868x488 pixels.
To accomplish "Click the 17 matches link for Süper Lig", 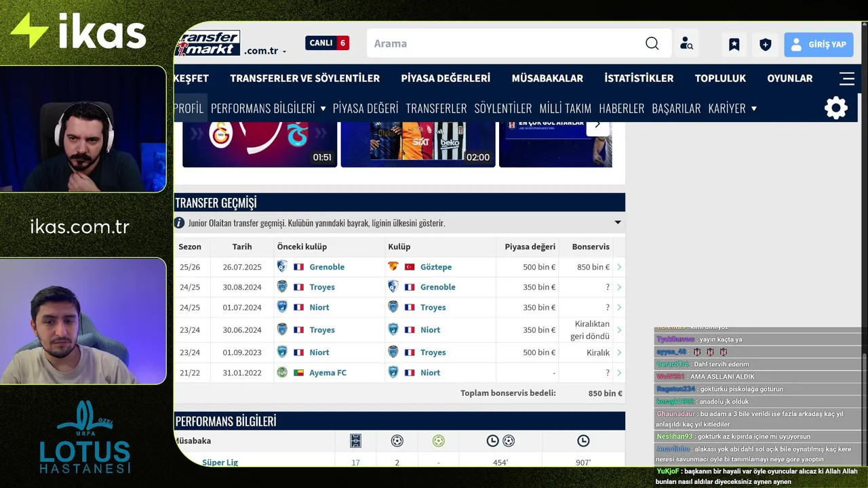I will tap(355, 463).
